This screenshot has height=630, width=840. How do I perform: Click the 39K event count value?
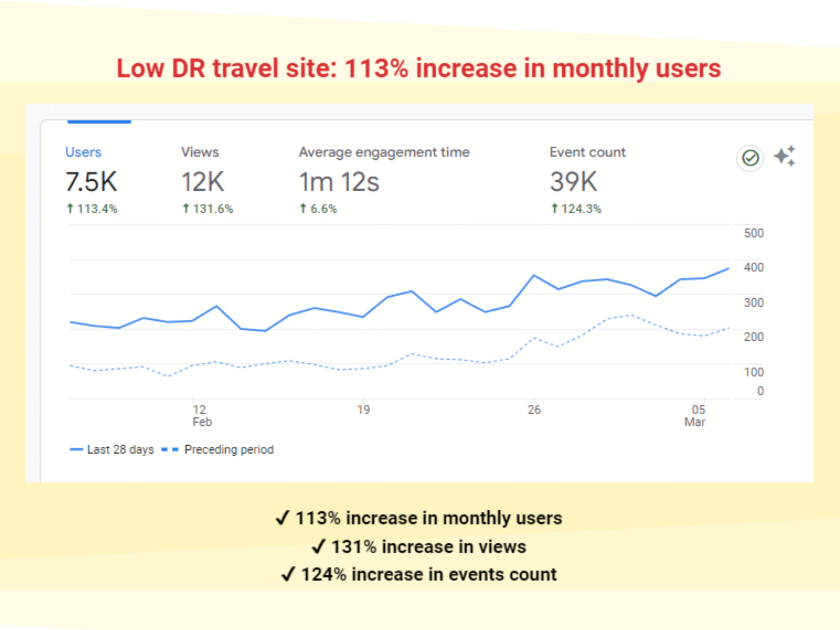(x=573, y=182)
